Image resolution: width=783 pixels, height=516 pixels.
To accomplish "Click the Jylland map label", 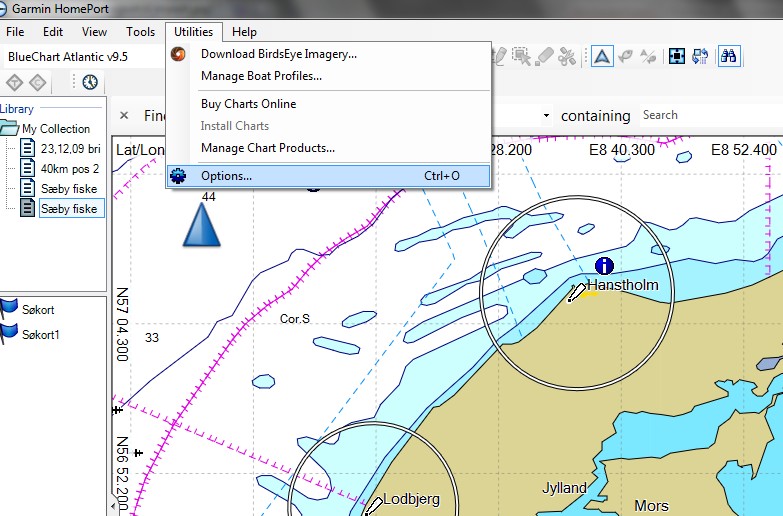I will 565,488.
